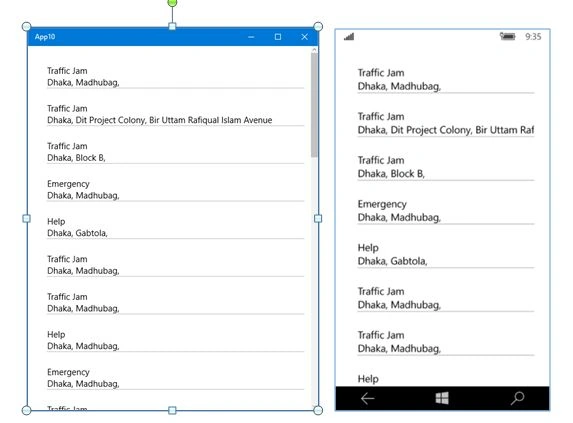Click the vertical scrollbar thumb in App10
573x423 pixels.
coord(314,105)
